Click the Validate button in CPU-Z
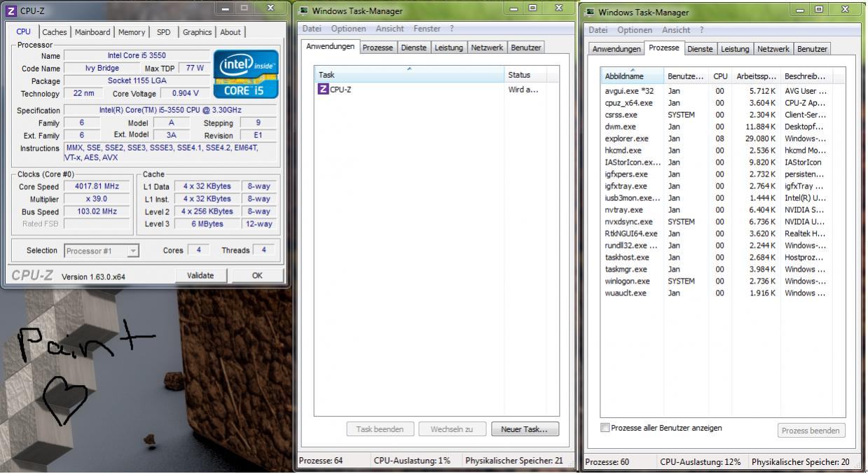The image size is (868, 474). tap(200, 275)
